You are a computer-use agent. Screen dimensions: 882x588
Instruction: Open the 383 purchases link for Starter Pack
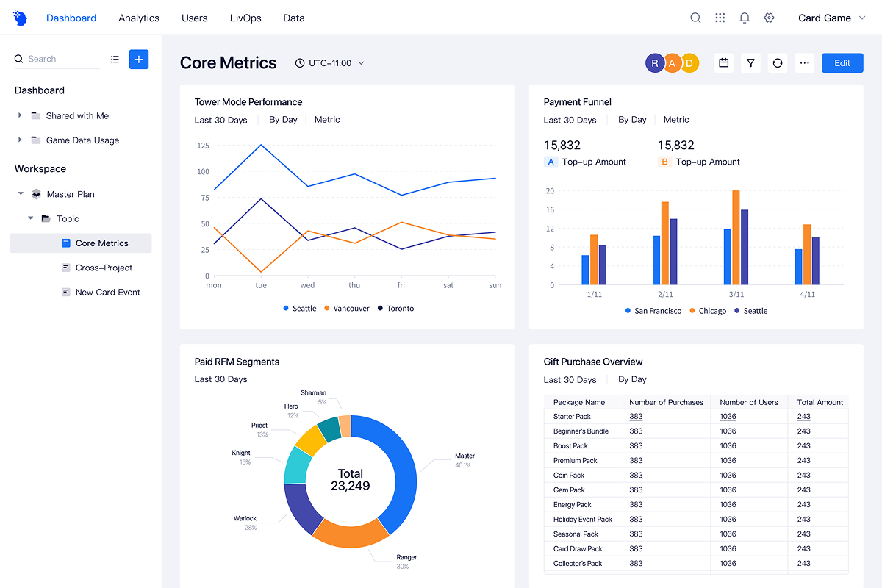[x=634, y=416]
